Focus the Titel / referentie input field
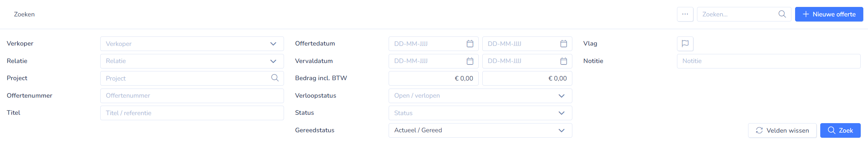Screen dimensions: 868x145 (x=192, y=113)
